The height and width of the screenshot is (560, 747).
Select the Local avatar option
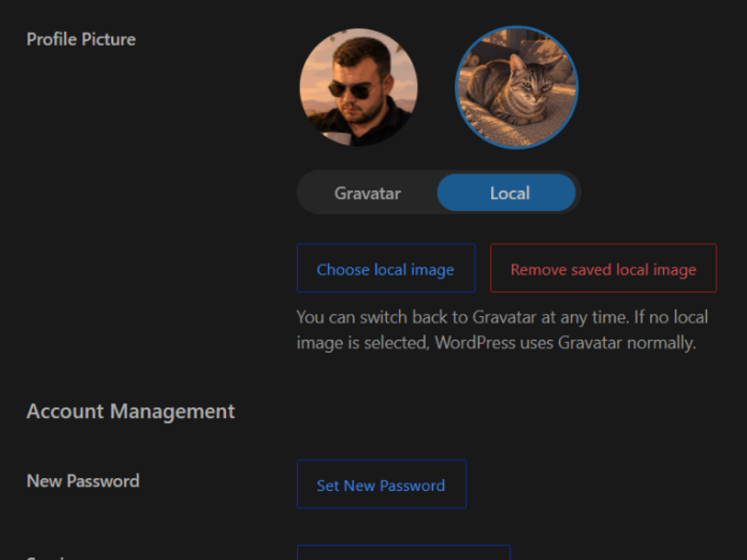coord(507,193)
